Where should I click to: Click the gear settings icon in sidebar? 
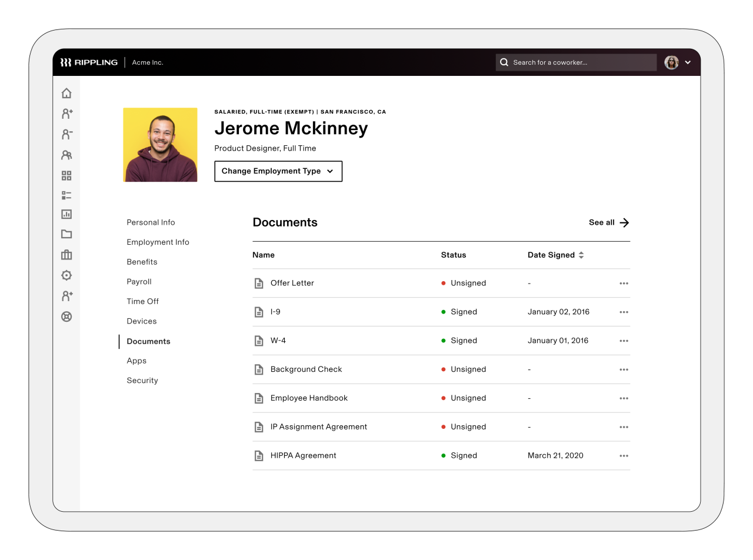pos(66,275)
